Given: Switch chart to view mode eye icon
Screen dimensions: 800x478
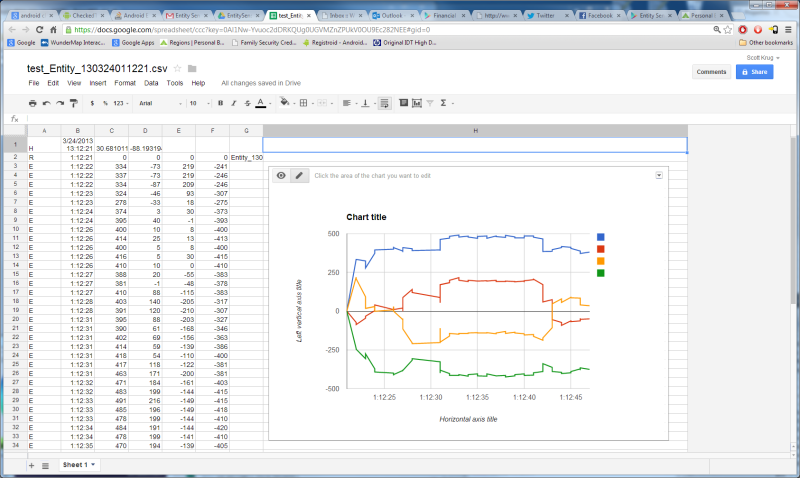Looking at the screenshot, I should pos(281,175).
